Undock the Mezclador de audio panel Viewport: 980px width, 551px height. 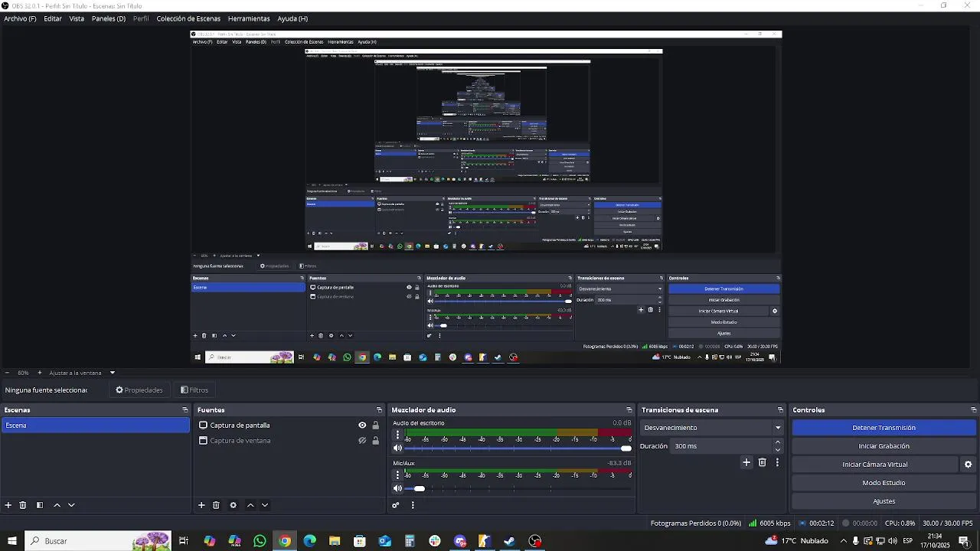(x=629, y=410)
